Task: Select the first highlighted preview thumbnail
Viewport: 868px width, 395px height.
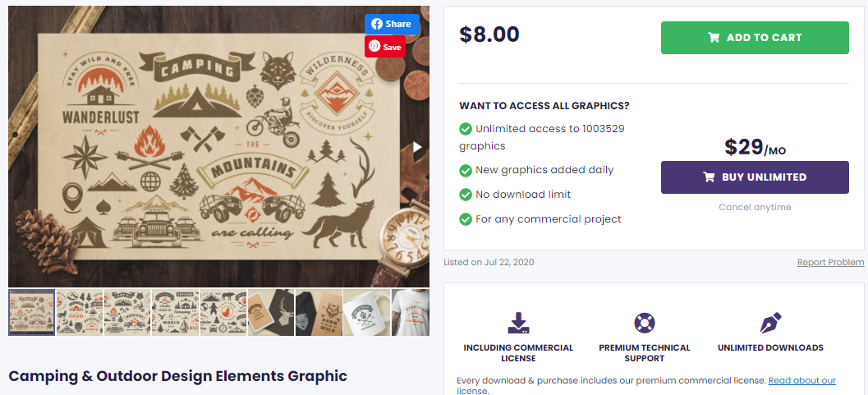Action: [x=32, y=312]
